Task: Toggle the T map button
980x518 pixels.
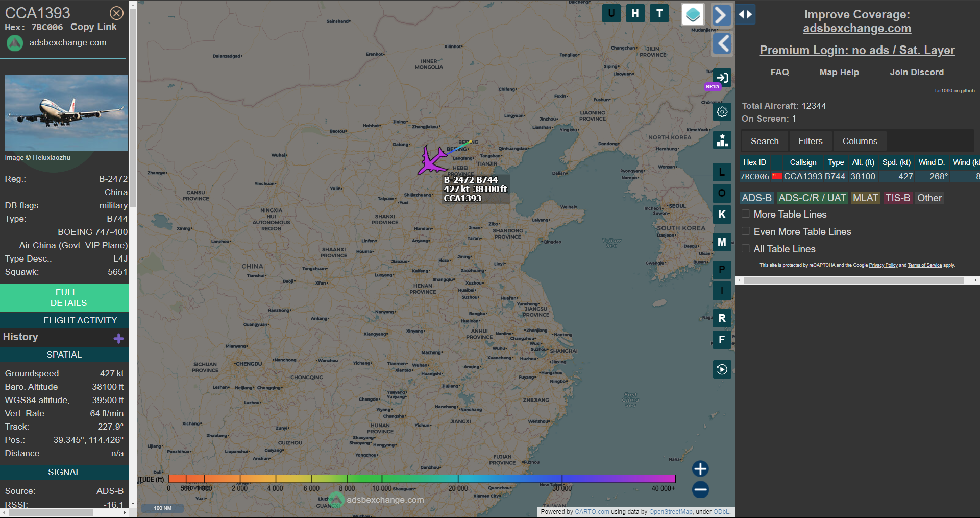Action: (659, 13)
